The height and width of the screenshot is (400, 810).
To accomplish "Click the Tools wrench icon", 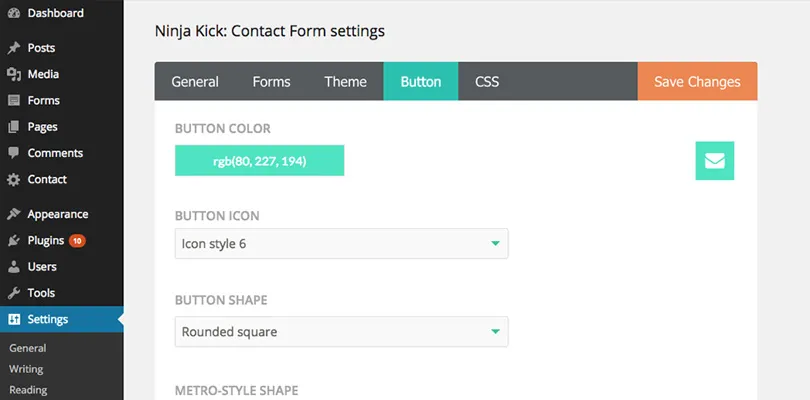I will pos(13,294).
